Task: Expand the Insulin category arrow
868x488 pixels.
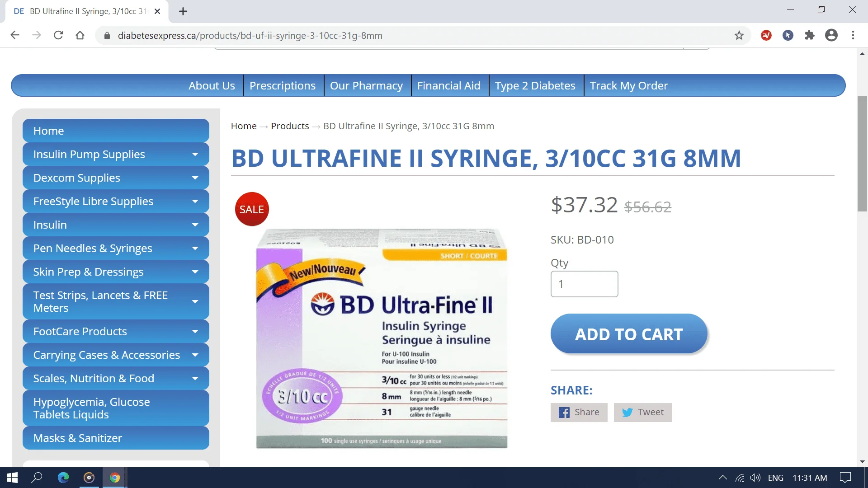Action: [x=195, y=225]
